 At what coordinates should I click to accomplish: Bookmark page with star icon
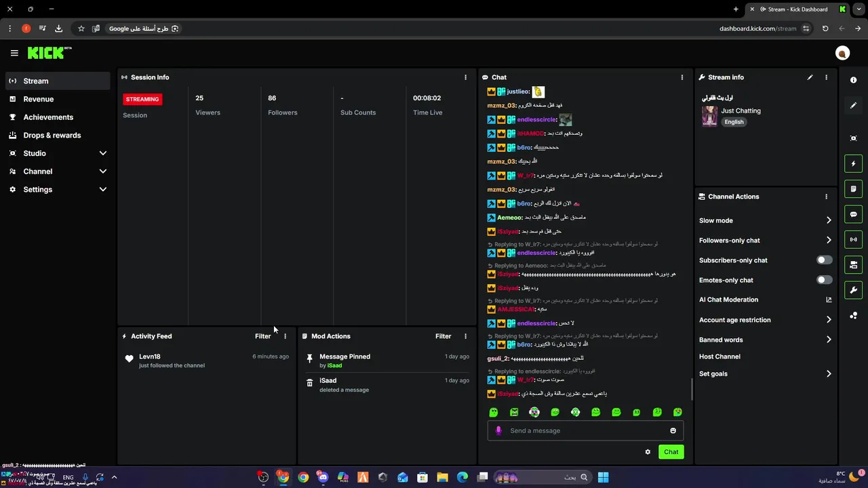[x=81, y=28]
